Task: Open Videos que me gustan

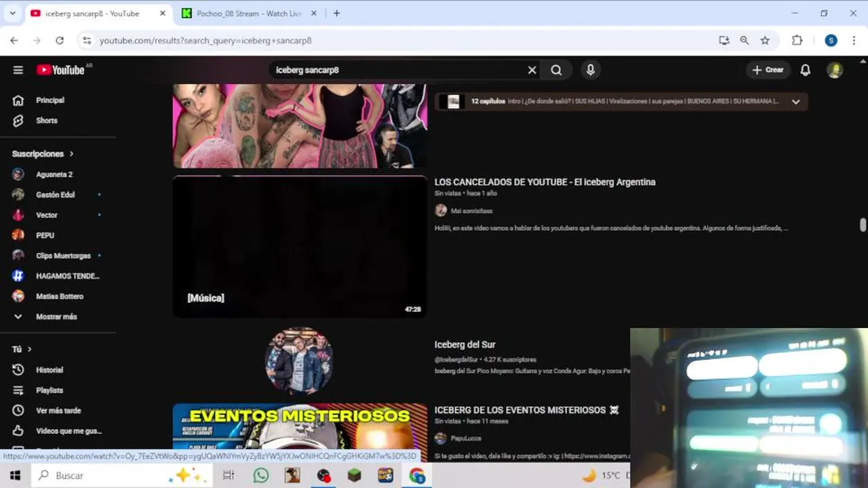Action: [68, 431]
